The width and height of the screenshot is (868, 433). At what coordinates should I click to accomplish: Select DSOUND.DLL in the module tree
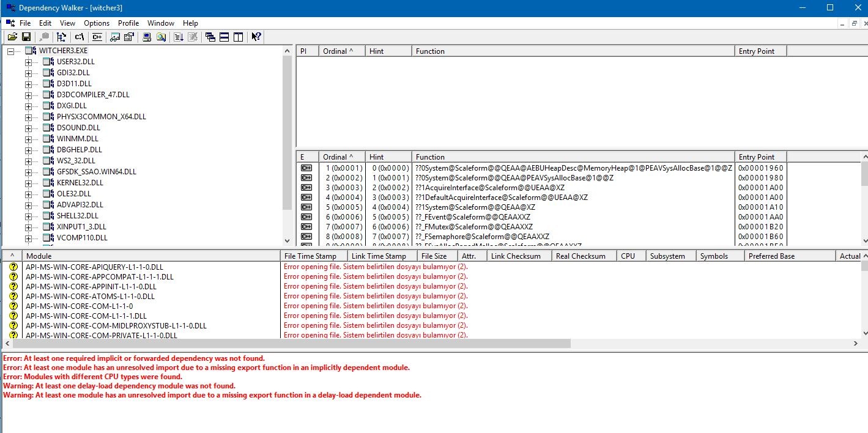point(78,128)
